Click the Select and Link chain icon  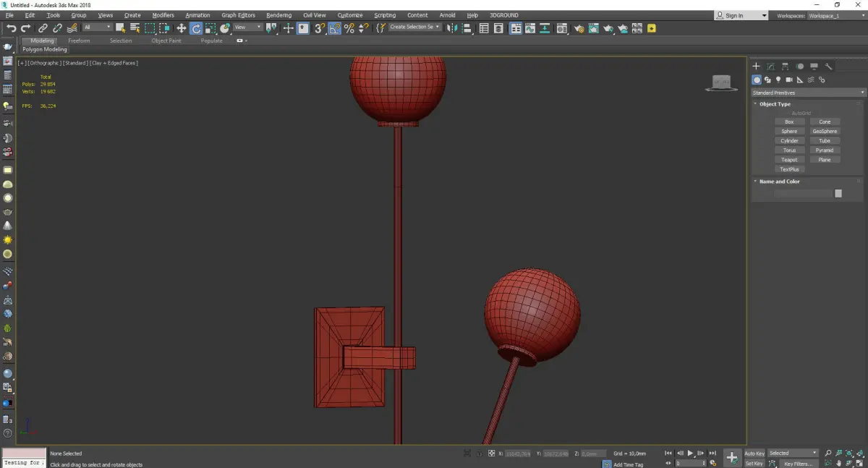(43, 28)
